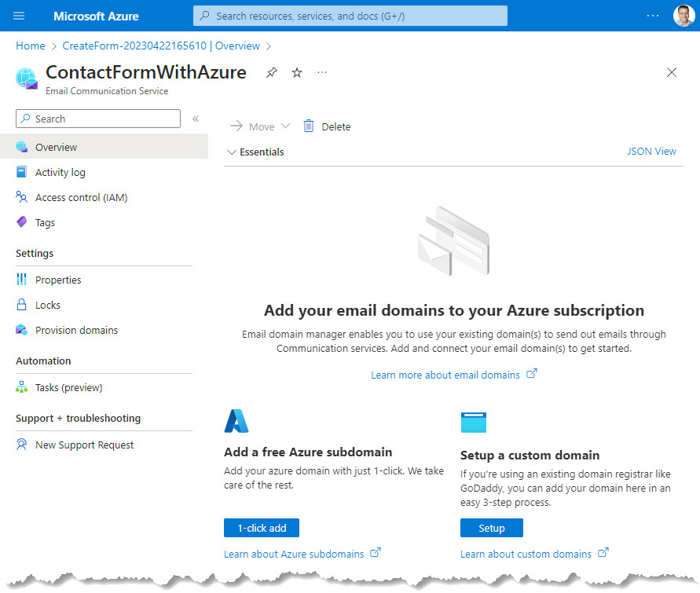Click the Setup custom domain button

click(491, 528)
